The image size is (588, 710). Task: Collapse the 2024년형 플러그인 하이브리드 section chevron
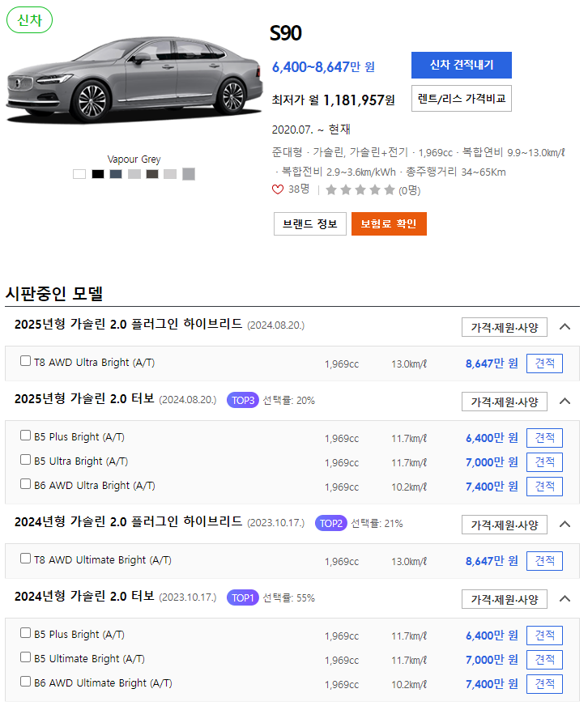pos(565,525)
